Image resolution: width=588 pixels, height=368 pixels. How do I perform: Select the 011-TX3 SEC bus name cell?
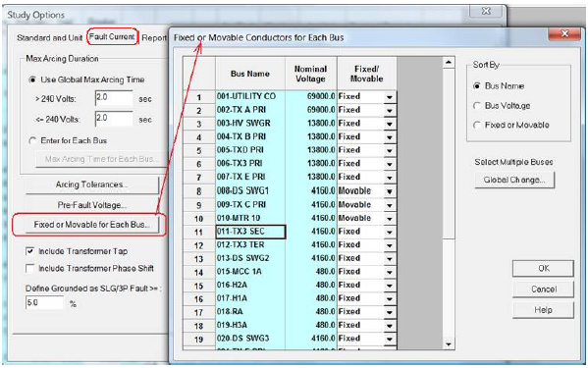pyautogui.click(x=250, y=232)
